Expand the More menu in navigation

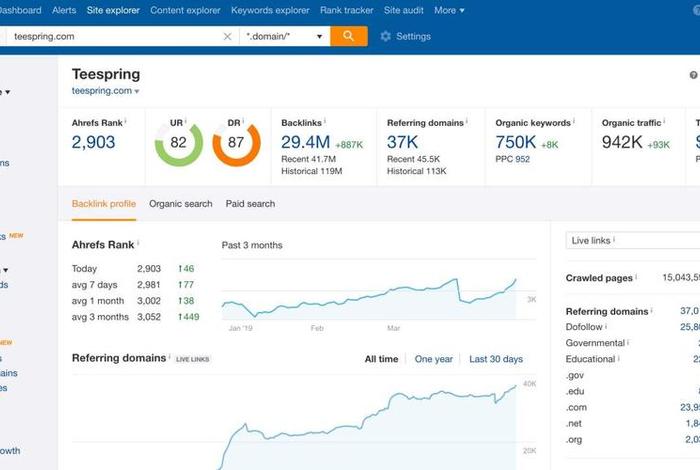tap(448, 10)
